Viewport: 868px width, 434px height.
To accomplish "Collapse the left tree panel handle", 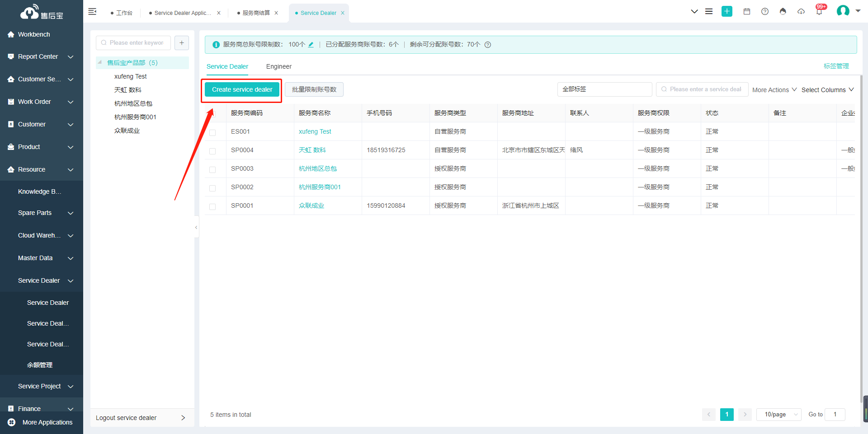I will click(196, 227).
